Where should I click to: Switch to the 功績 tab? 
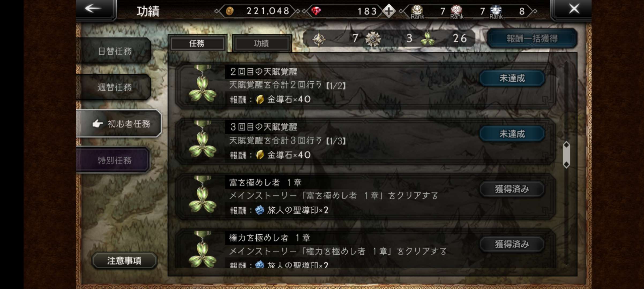(x=262, y=43)
